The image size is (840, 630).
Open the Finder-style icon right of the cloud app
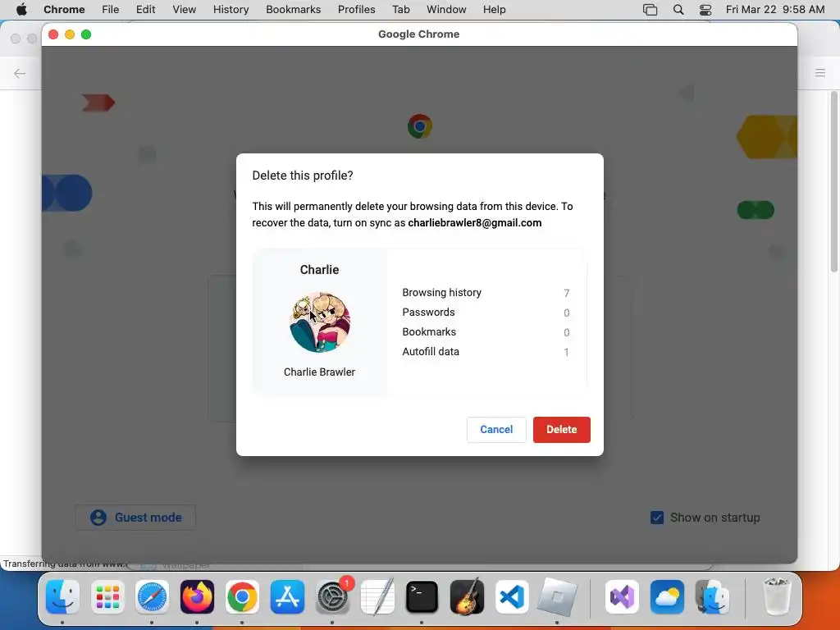point(712,597)
